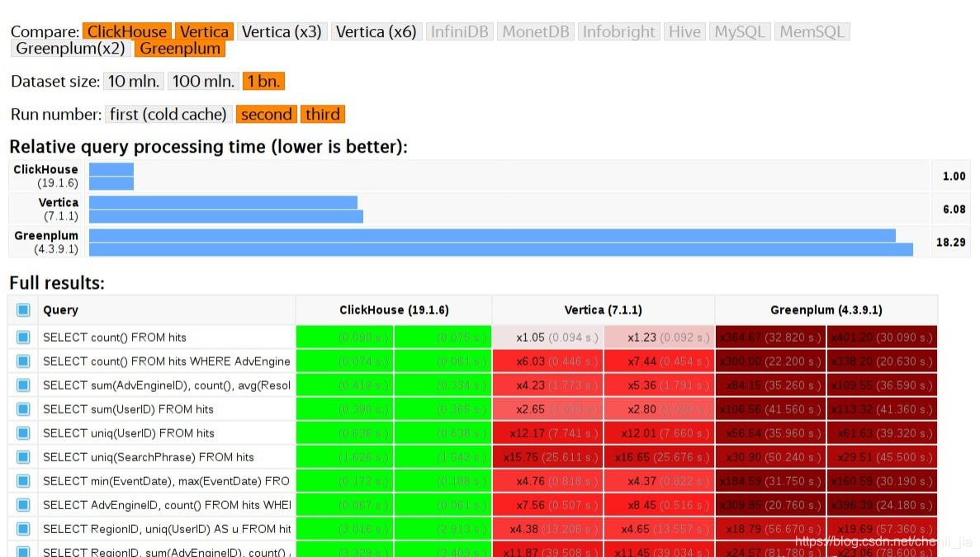This screenshot has height=557, width=980.
Task: Toggle checkbox for sum(AdvEngineID), count(), avg query
Action: pyautogui.click(x=23, y=385)
